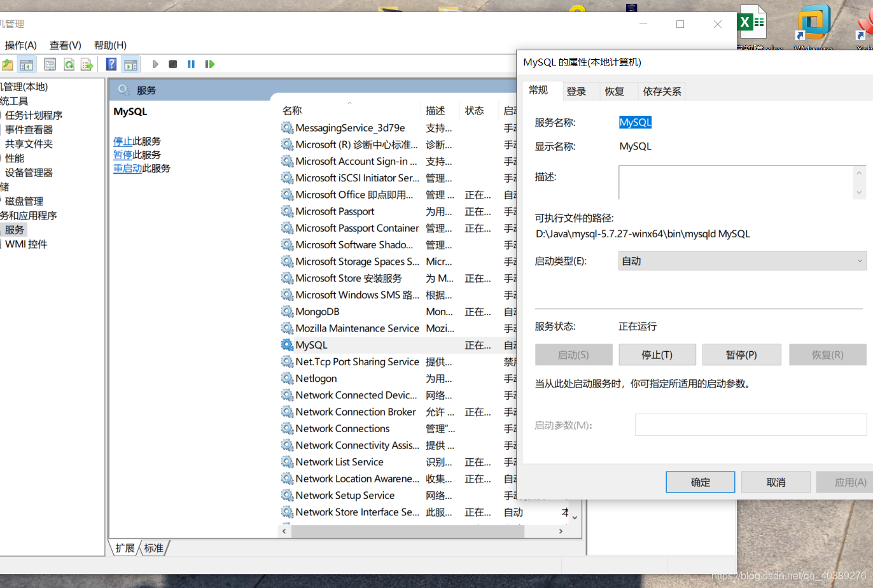Open Help via blue question mark icon
873x588 pixels.
111,64
